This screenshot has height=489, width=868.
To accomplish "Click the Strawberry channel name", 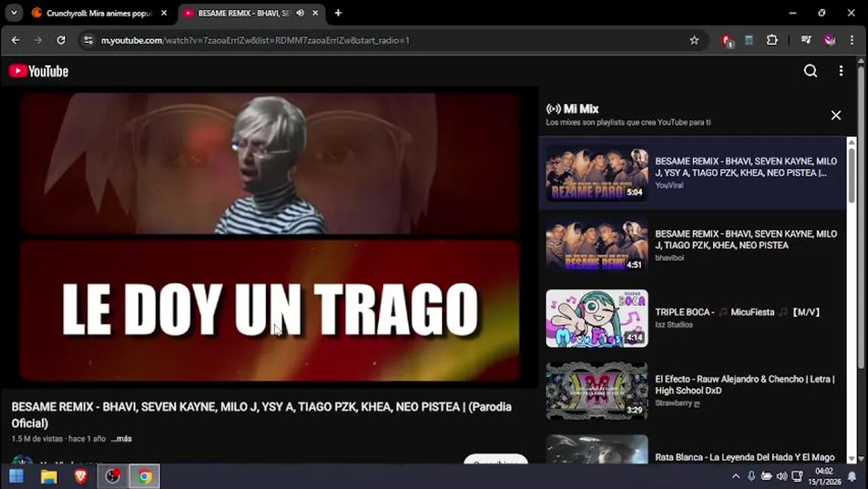I will (677, 403).
